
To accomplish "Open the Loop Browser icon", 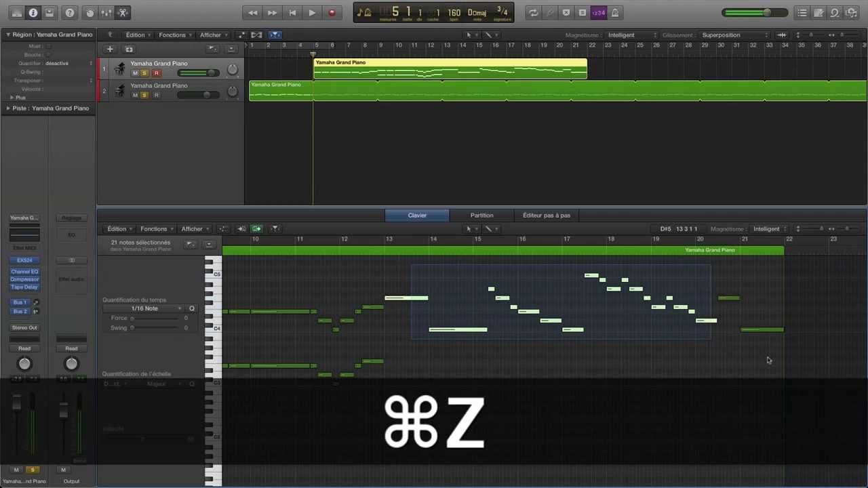I will (835, 13).
